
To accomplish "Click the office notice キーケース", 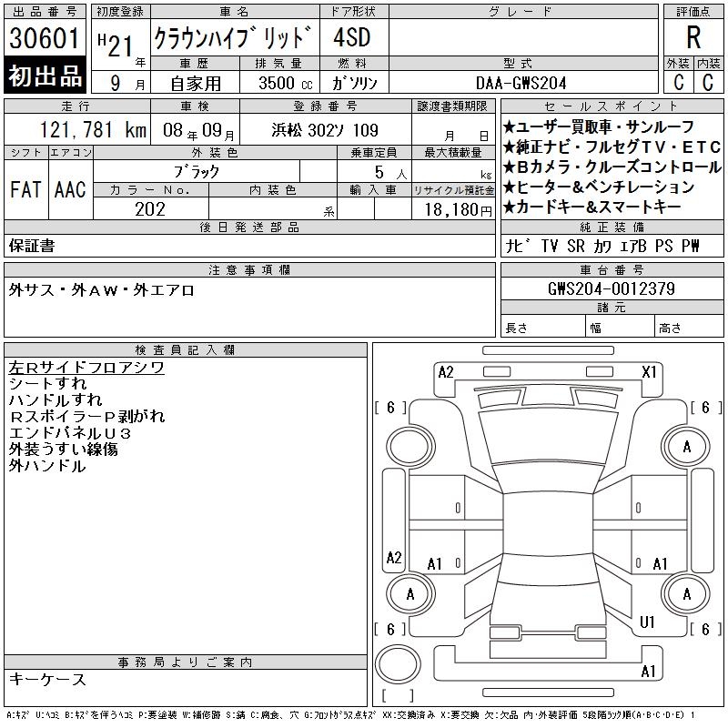I will [x=47, y=679].
